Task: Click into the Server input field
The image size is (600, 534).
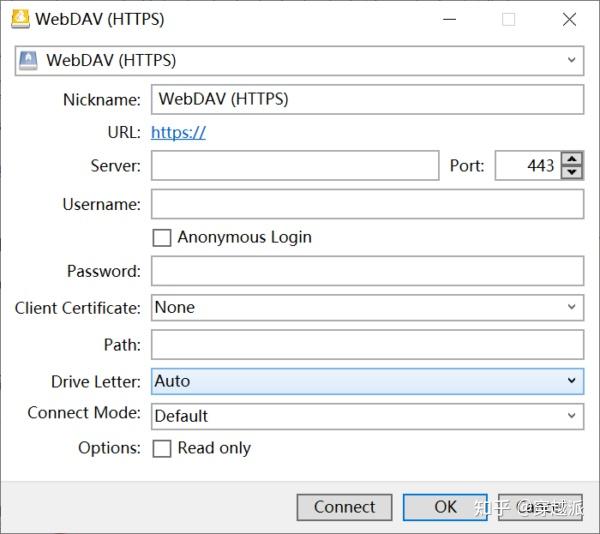Action: [x=295, y=166]
